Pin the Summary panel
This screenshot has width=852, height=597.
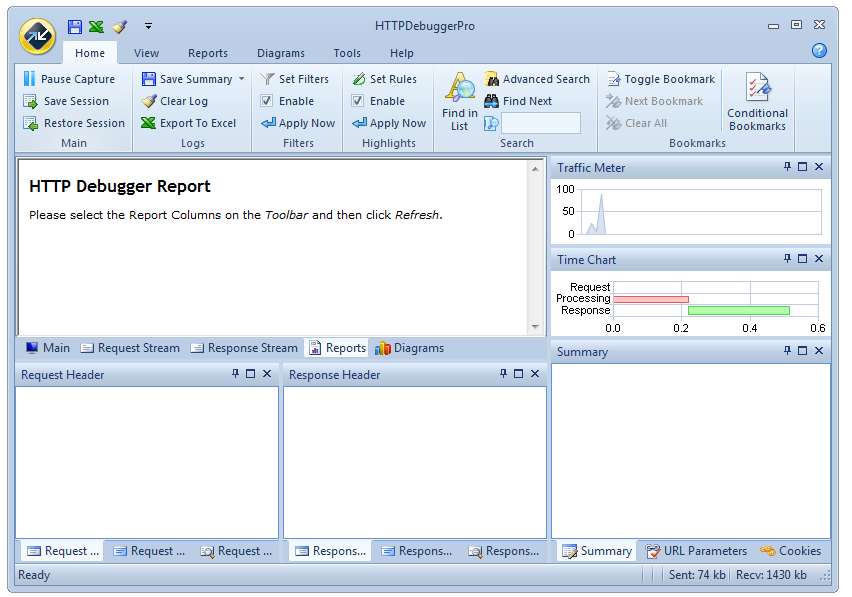coord(787,350)
